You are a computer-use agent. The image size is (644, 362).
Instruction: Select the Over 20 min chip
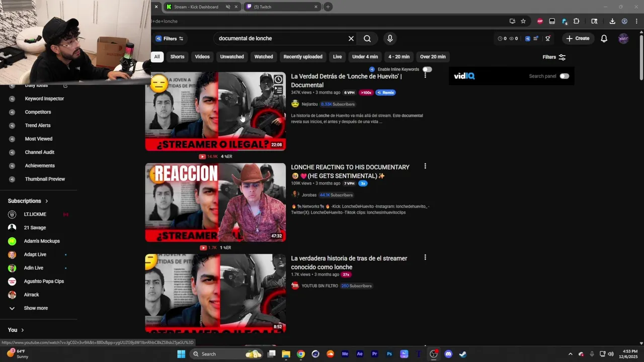433,57
